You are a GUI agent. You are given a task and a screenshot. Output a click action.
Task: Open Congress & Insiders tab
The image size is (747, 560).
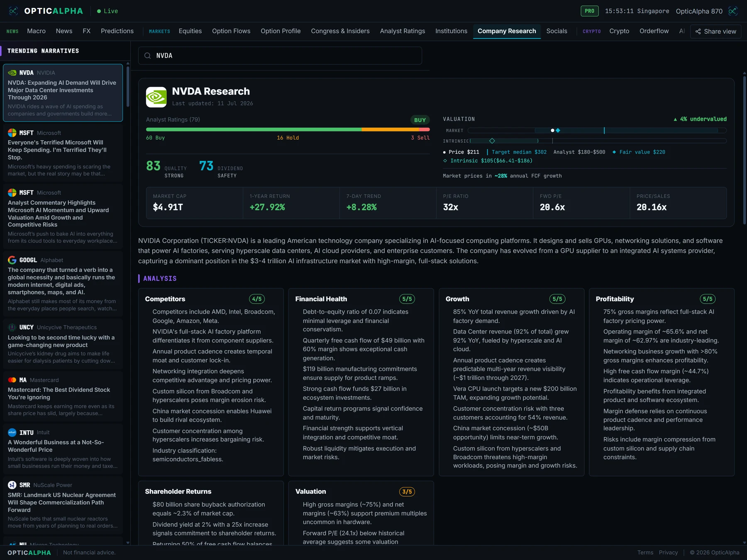[x=340, y=31]
